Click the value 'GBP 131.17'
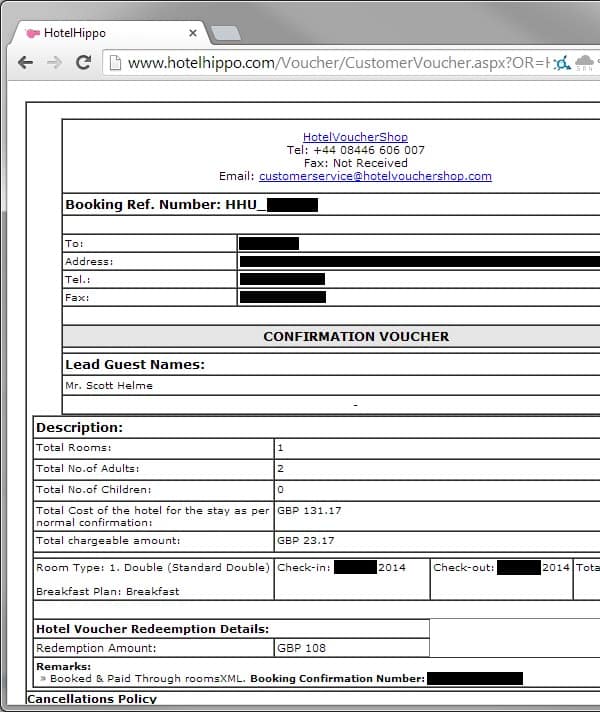Image resolution: width=600 pixels, height=712 pixels. (309, 510)
